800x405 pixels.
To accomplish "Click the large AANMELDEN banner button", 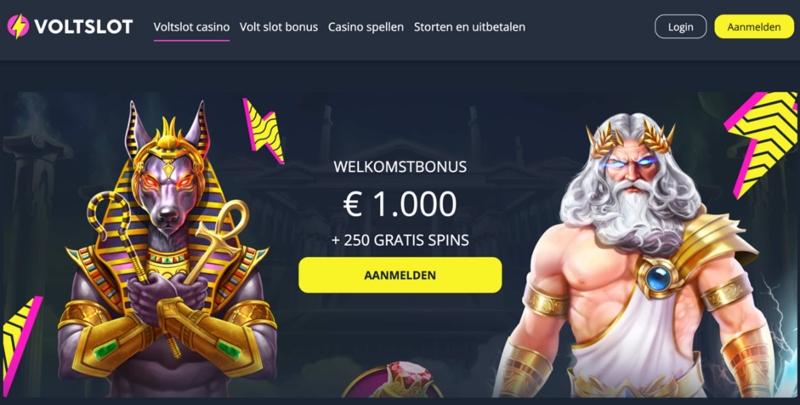I will coord(400,275).
